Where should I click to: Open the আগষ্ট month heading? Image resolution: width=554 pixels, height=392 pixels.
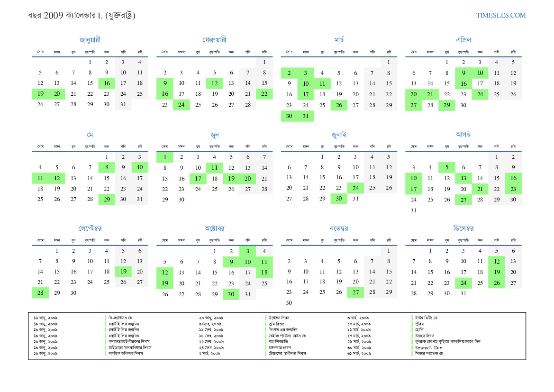(x=463, y=135)
